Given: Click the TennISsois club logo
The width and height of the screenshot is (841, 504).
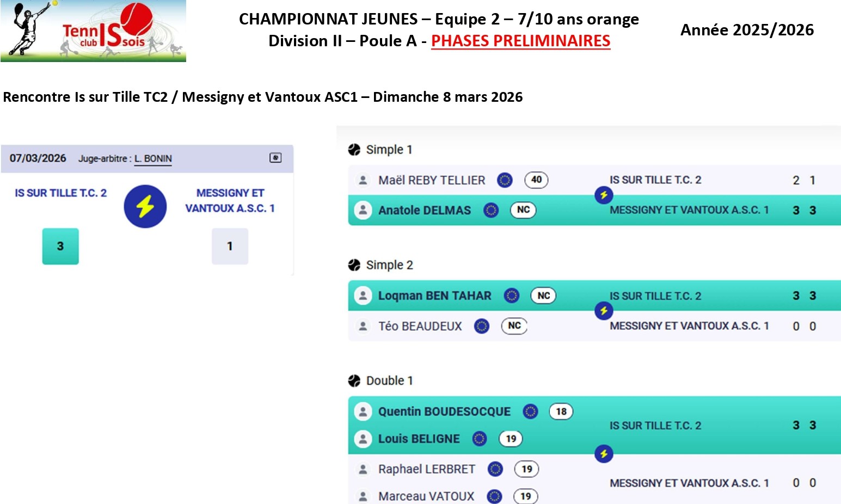Looking at the screenshot, I should [x=93, y=31].
